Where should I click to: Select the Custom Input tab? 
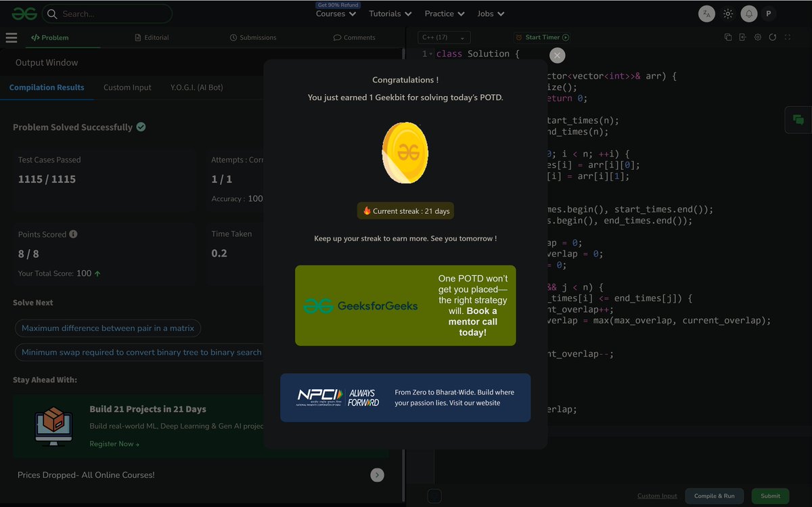pos(127,87)
